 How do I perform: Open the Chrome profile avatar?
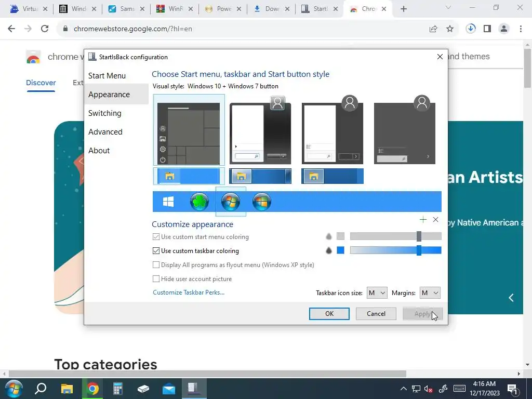[x=504, y=29]
